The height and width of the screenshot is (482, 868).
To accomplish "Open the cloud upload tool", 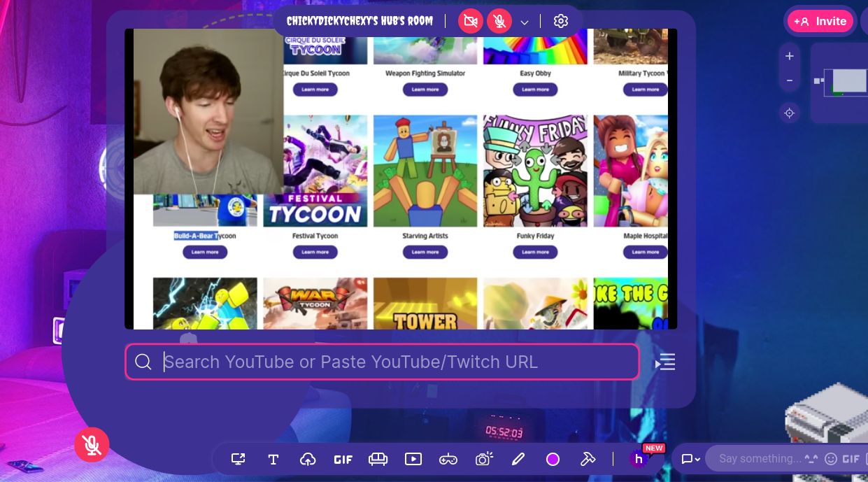I will tap(308, 460).
